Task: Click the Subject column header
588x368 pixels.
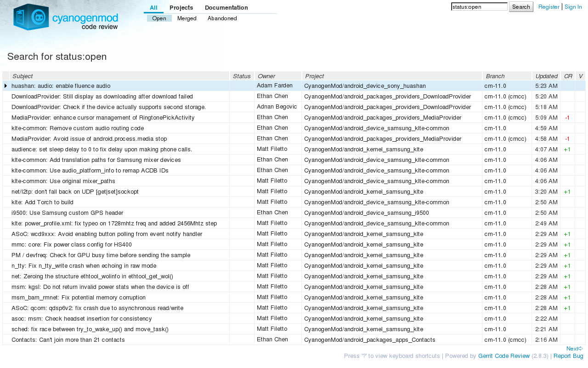Action: (x=119, y=76)
